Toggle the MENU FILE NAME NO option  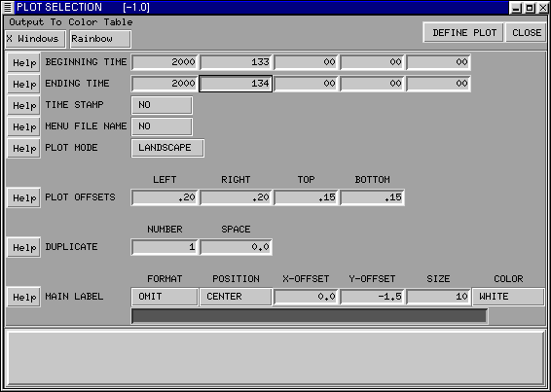162,126
